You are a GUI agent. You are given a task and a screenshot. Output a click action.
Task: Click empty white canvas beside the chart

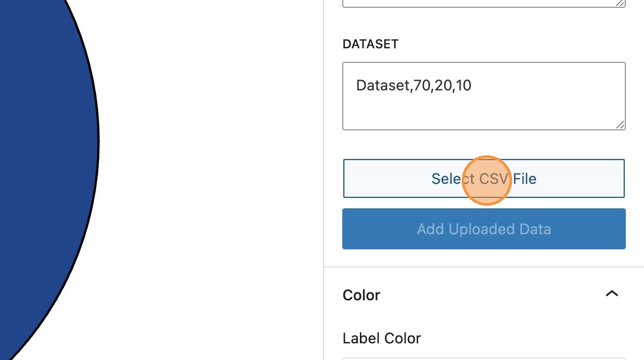[x=208, y=156]
